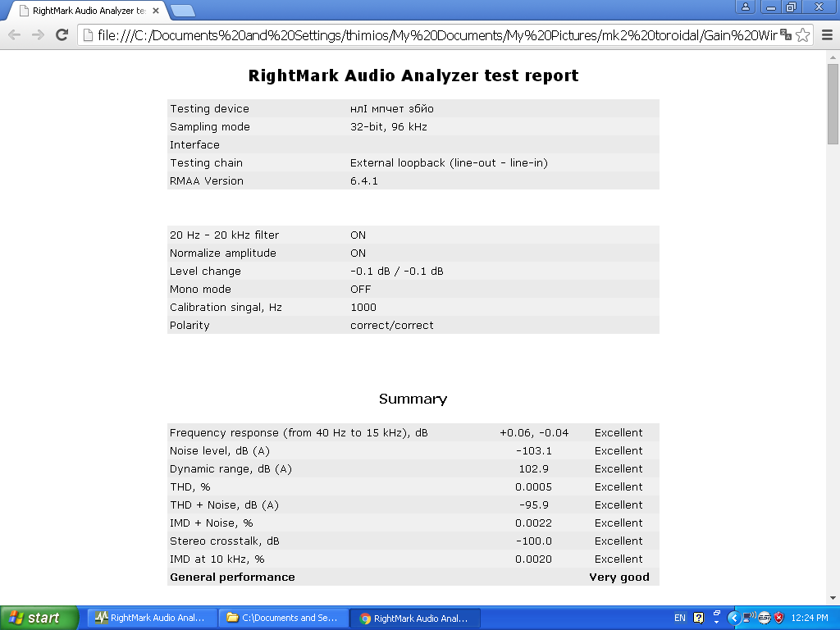This screenshot has height=630, width=840.
Task: Click the 'IMD at 10 kHz' value 0.0020
Action: [533, 559]
